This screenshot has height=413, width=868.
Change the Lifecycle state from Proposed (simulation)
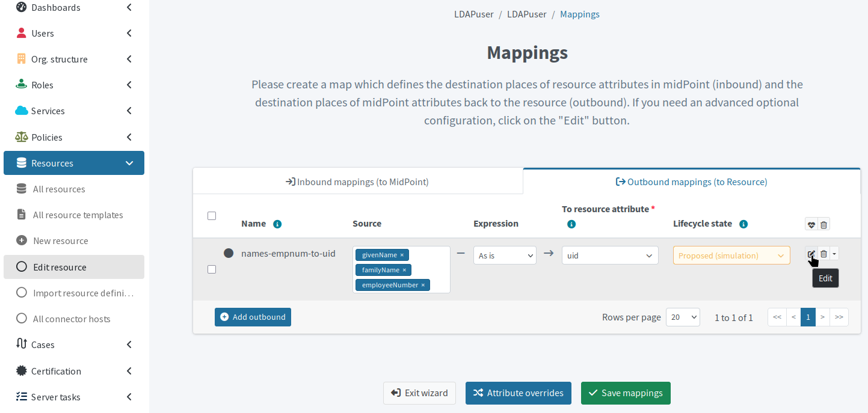[x=731, y=255]
